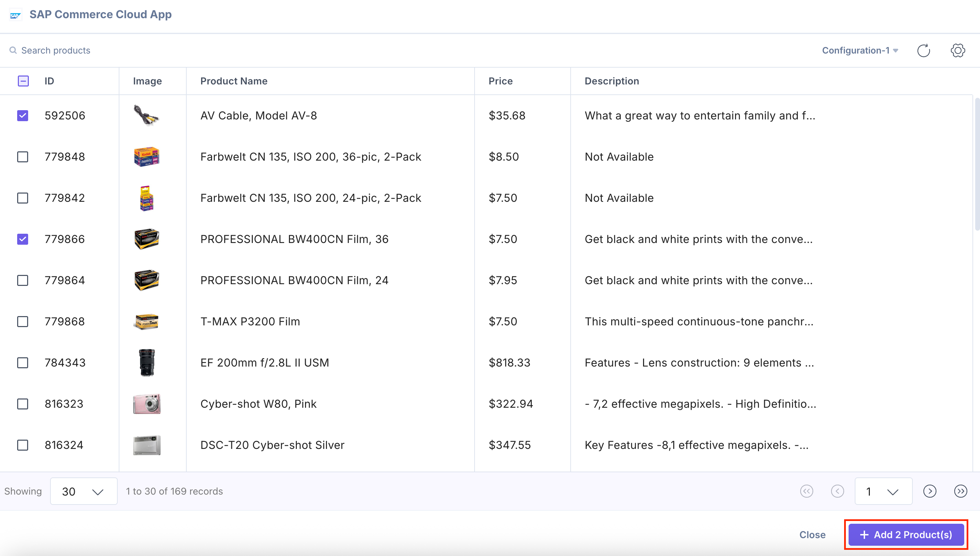This screenshot has width=980, height=556.
Task: Click product name DSC-T20 Cyber-shot Silver
Action: pos(272,445)
